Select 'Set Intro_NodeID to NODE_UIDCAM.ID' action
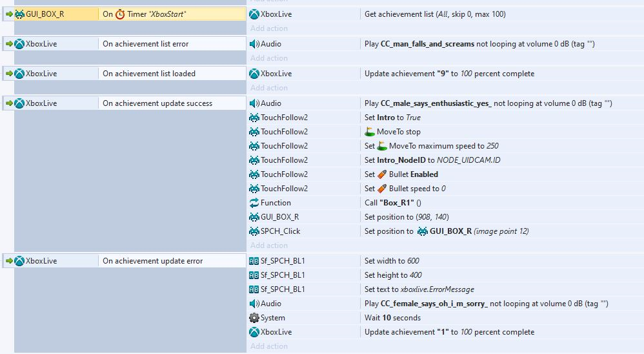 point(432,160)
